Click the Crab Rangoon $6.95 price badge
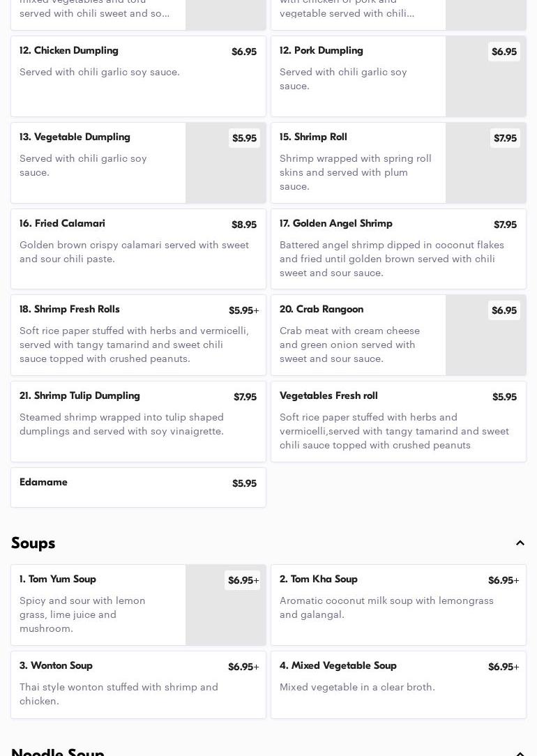The height and width of the screenshot is (756, 537). [x=504, y=310]
